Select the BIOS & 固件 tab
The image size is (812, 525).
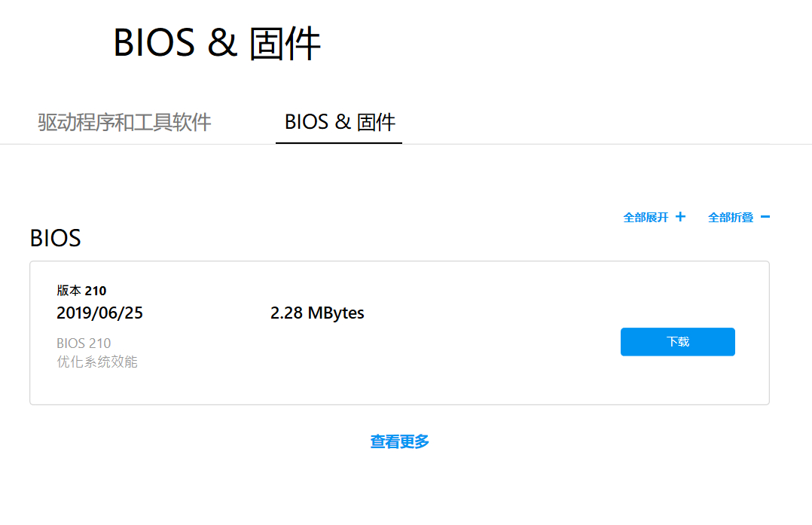[340, 122]
